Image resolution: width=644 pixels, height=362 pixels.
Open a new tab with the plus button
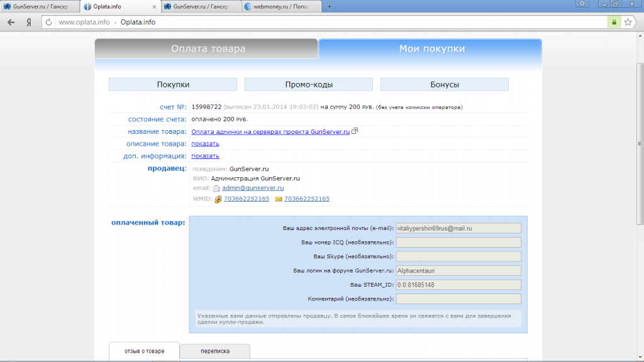point(330,6)
